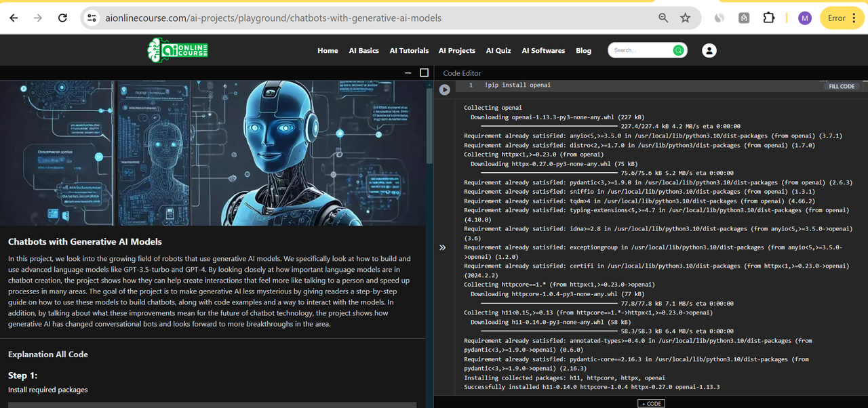868x408 pixels.
Task: Click the browser zoom magnifier icon
Action: pos(663,18)
